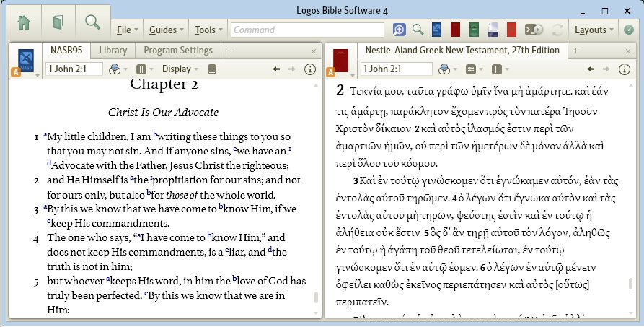This screenshot has height=327, width=644.
Task: Toggle the reading view icon next to Display
Action: pos(212,69)
